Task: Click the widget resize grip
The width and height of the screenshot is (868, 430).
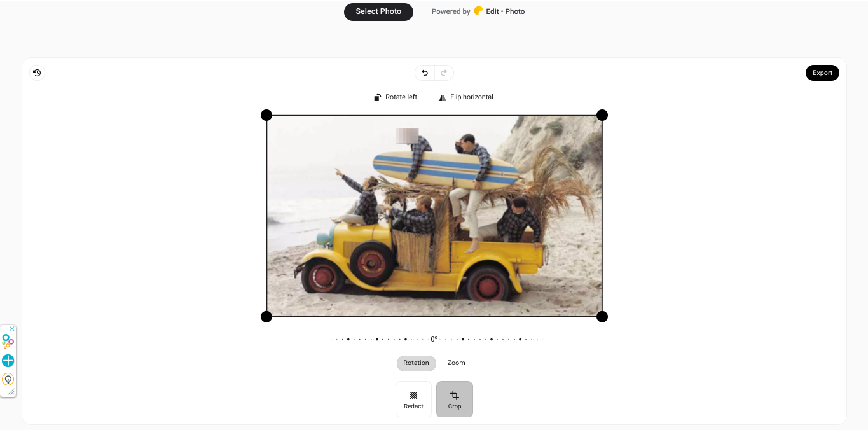Action: (11, 392)
